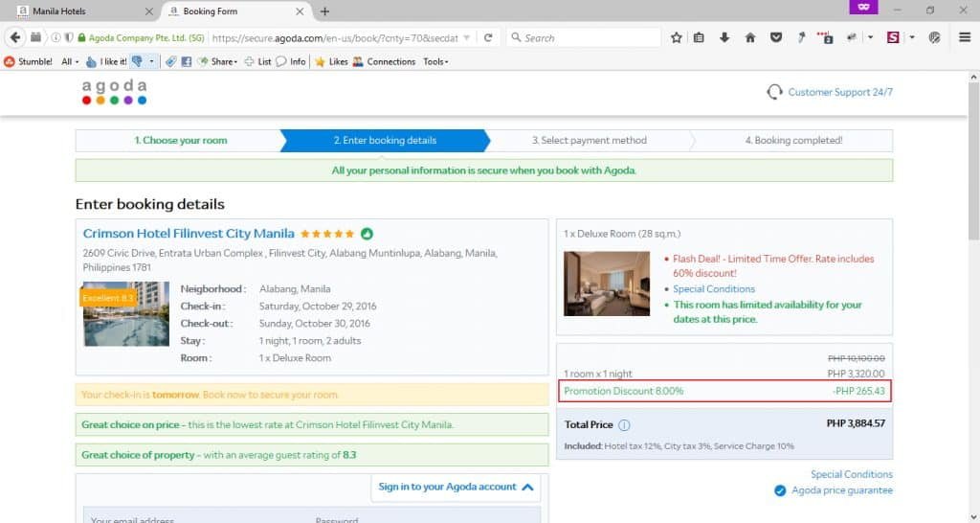Click the globe extension icon near menu
980x523 pixels.
click(934, 37)
